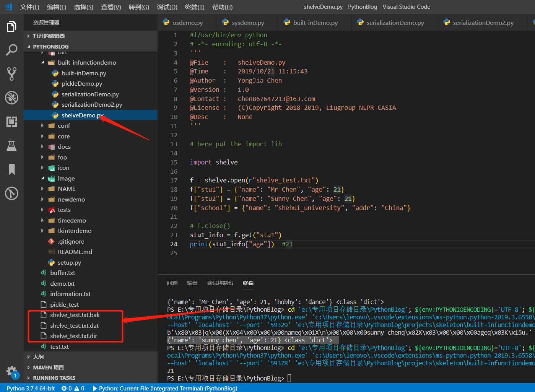Open the Debug view in activity bar
Image resolution: width=535 pixels, height=392 pixels.
pyautogui.click(x=11, y=98)
